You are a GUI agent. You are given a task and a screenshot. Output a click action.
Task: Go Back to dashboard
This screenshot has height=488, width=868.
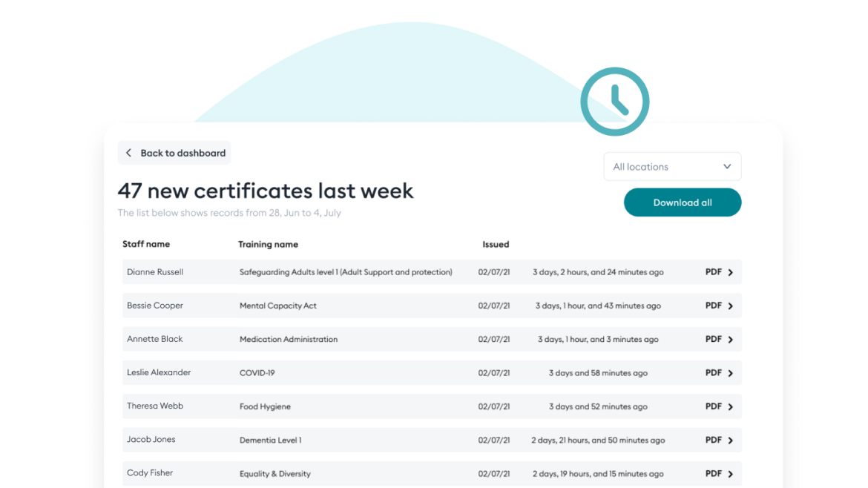point(174,153)
